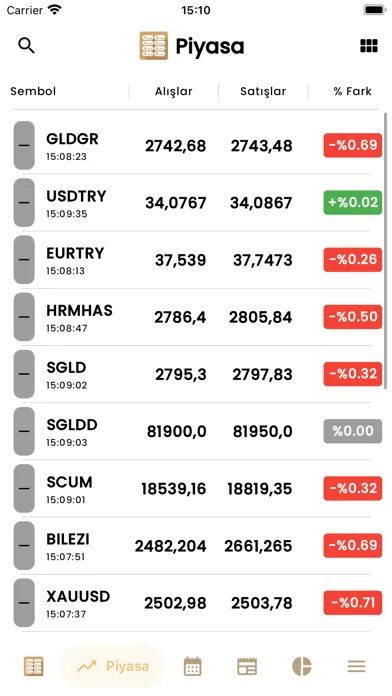Click the vertical scrollbar on right edge

click(385, 251)
